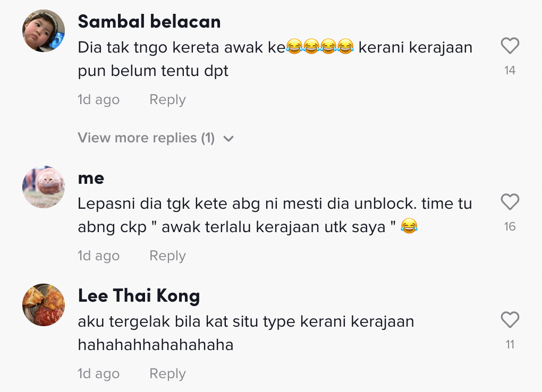Reply to Lee Thai Kong's comment

167,374
